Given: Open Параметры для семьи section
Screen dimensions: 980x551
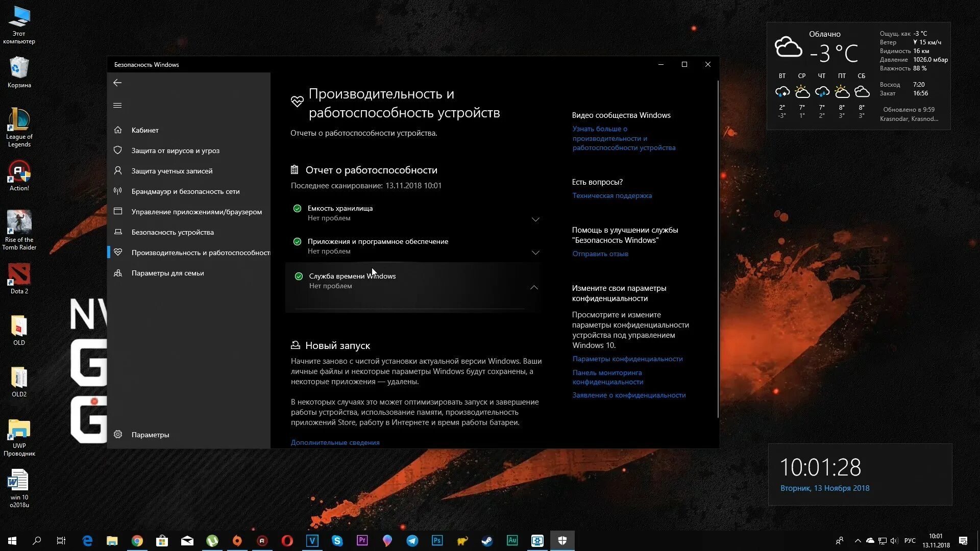Looking at the screenshot, I should pyautogui.click(x=167, y=273).
